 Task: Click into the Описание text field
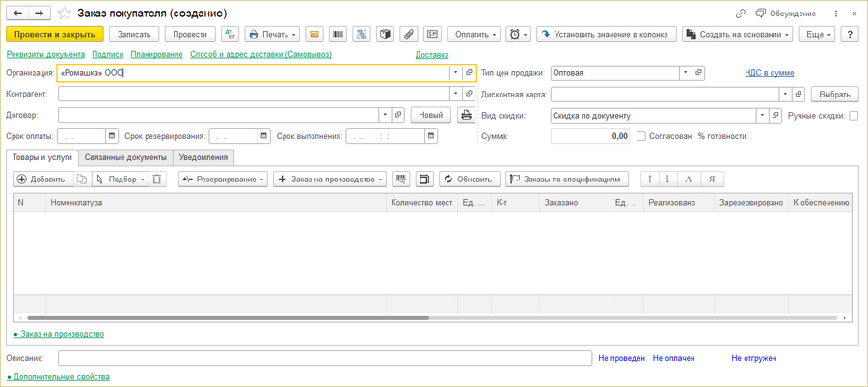tap(324, 358)
